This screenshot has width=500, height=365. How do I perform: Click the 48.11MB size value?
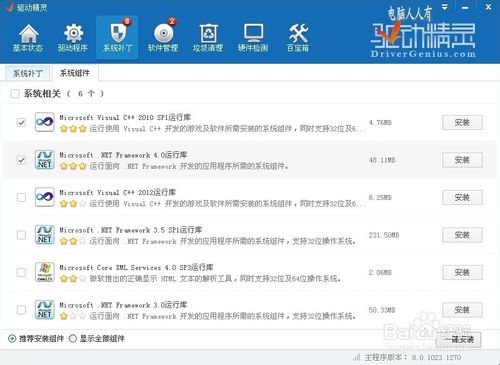(x=382, y=160)
